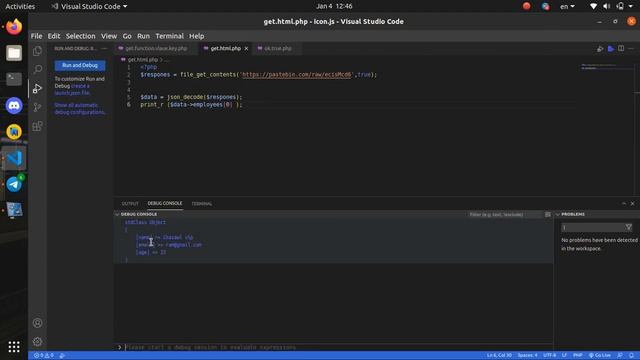Maximize the bottom panel with the chevron icon
The width and height of the screenshot is (640, 360).
point(624,203)
